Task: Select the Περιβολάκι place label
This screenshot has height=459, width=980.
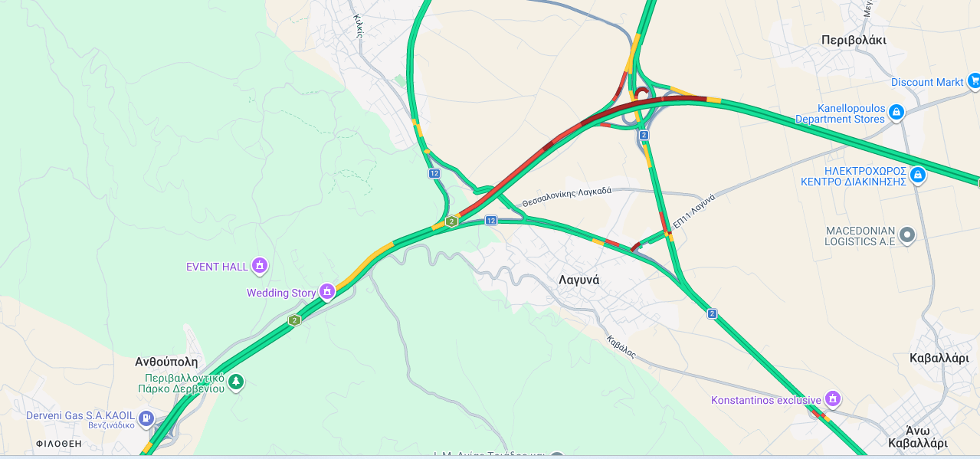Action: pyautogui.click(x=854, y=40)
